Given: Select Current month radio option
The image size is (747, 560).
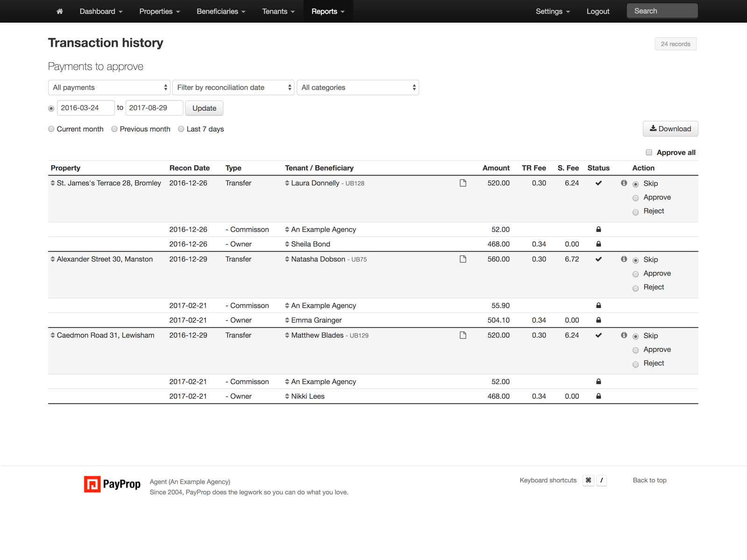Looking at the screenshot, I should (51, 129).
